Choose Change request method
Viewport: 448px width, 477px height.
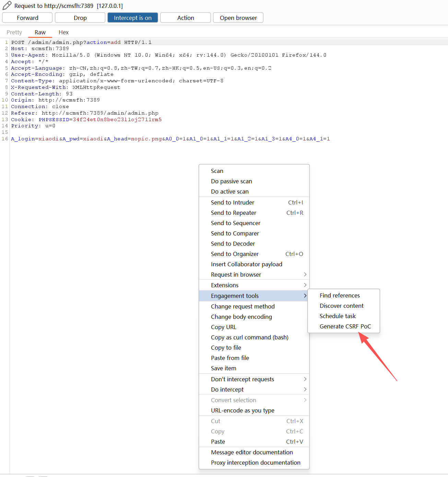coord(254,306)
